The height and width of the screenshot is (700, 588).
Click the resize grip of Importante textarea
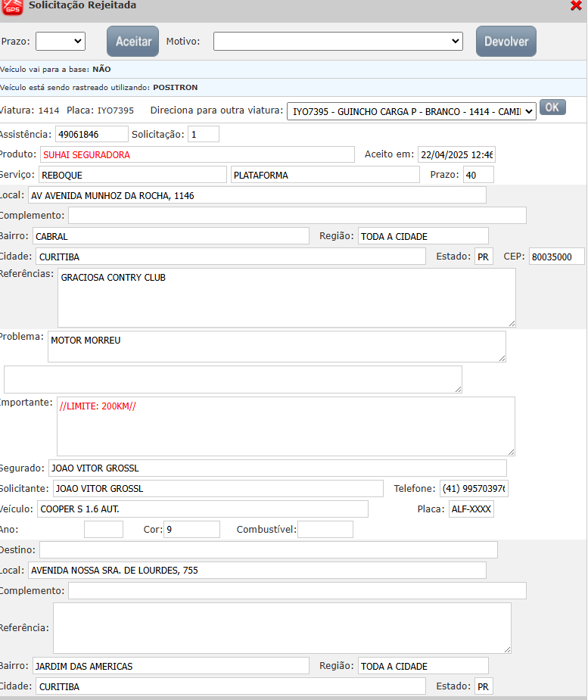pos(511,452)
